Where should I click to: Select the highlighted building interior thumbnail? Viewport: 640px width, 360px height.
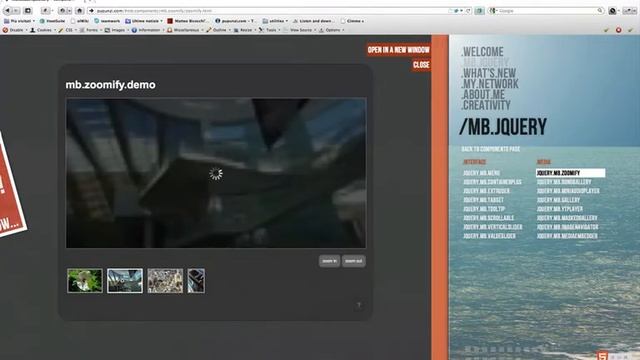pos(125,281)
